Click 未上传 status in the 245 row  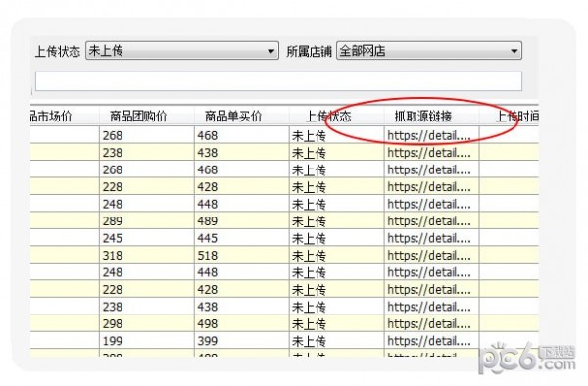(x=337, y=238)
